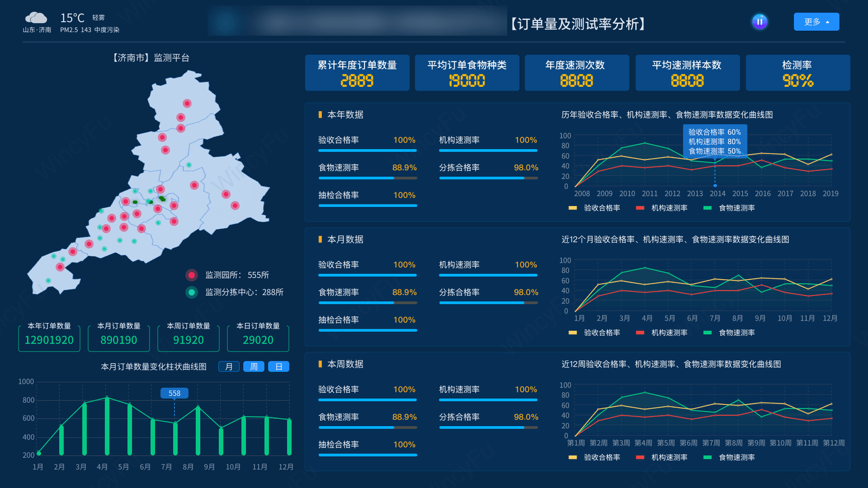Switch order chart to 日 view

pos(279,367)
